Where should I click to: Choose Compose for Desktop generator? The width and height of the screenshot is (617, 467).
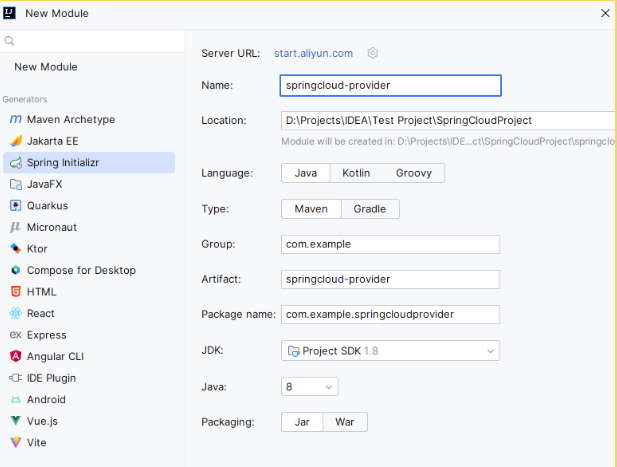click(81, 270)
